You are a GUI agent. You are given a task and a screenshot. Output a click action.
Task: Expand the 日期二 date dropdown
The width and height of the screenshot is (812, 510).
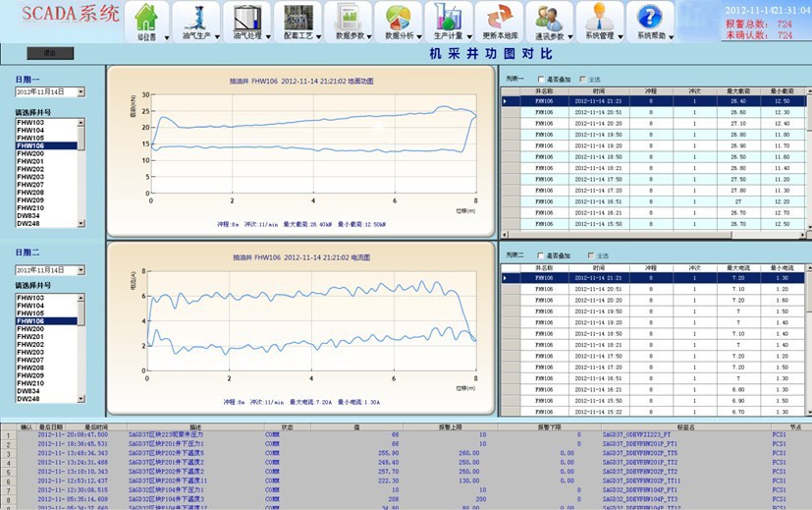tap(81, 270)
